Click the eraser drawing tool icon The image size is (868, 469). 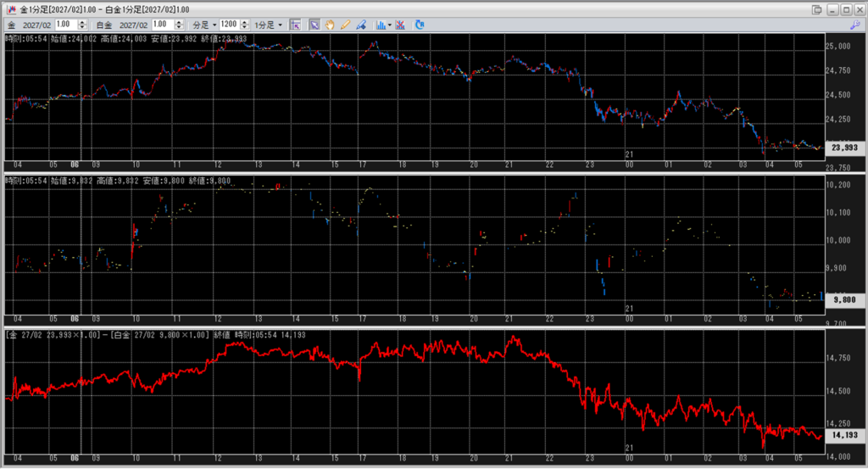click(x=361, y=25)
